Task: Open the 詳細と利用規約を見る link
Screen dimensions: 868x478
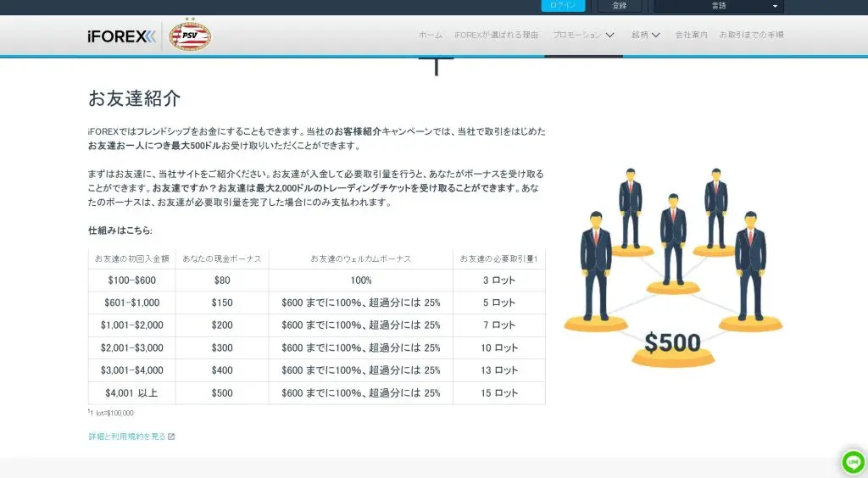Action: (126, 436)
